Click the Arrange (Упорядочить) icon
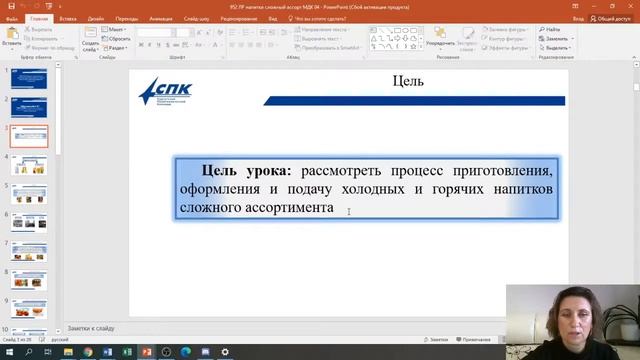The width and height of the screenshot is (640, 360). coord(440,33)
